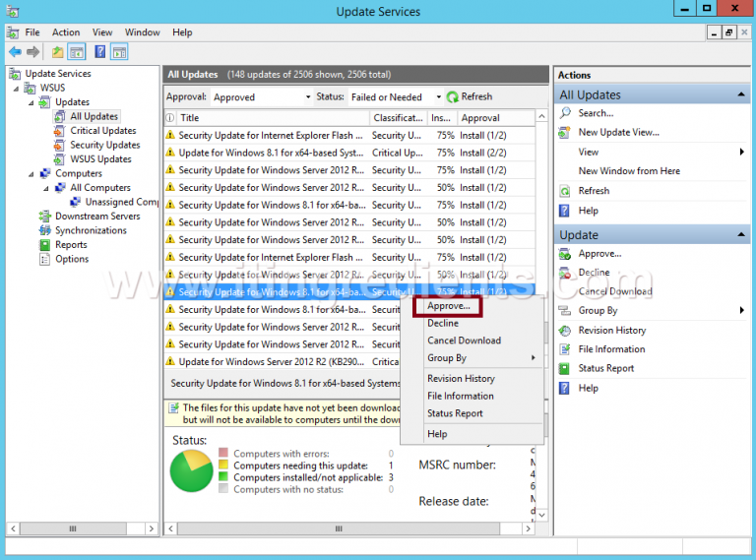This screenshot has width=756, height=560.
Task: Click the green Status Report icon
Action: [564, 369]
